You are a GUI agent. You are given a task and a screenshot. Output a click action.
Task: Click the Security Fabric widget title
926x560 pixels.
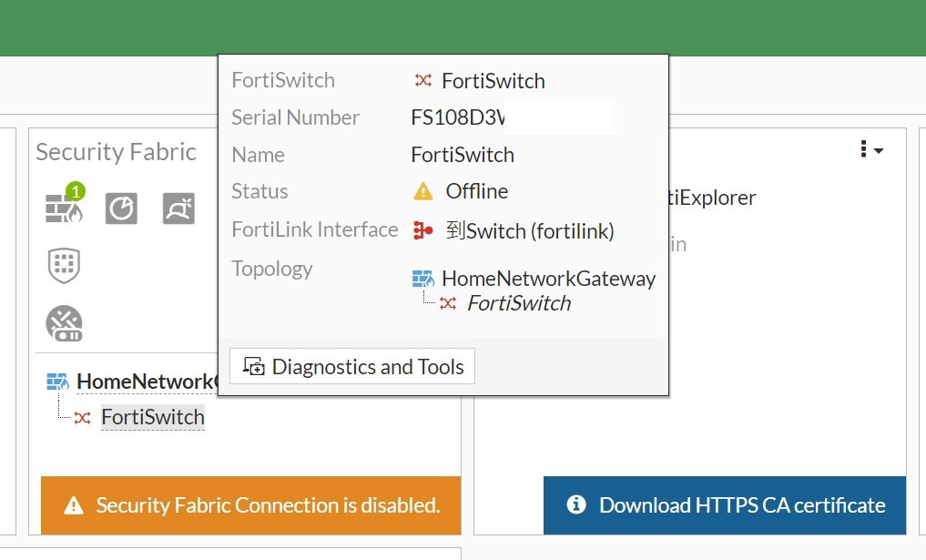coord(116,152)
